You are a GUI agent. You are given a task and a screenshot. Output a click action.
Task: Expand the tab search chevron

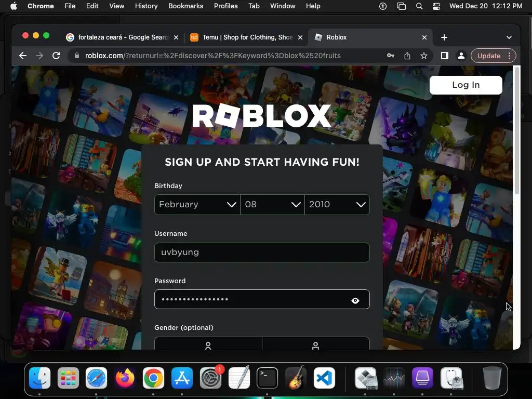point(509,37)
